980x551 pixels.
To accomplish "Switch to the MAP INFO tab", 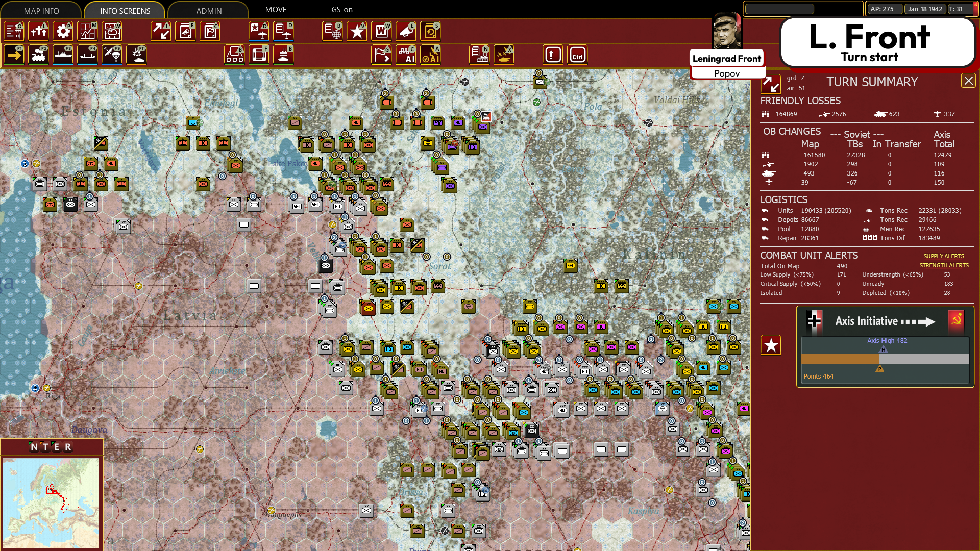I will [41, 11].
